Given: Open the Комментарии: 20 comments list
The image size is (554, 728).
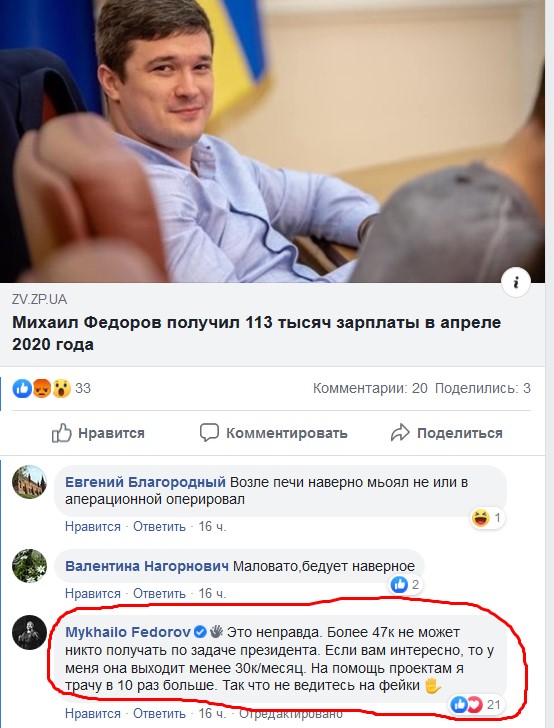Looking at the screenshot, I should tap(370, 388).
